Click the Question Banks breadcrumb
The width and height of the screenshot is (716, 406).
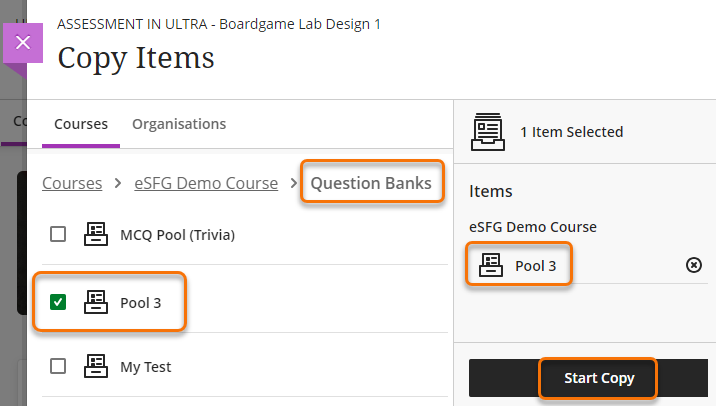click(x=371, y=183)
